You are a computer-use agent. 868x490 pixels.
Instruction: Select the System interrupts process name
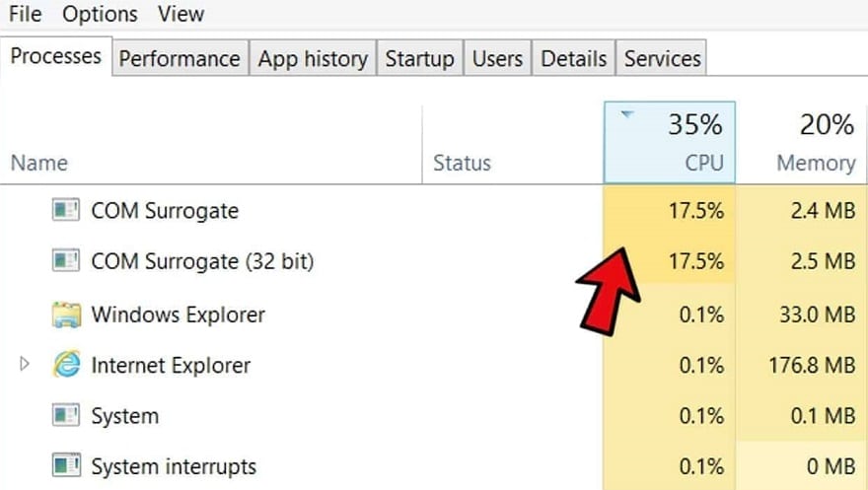coord(174,466)
